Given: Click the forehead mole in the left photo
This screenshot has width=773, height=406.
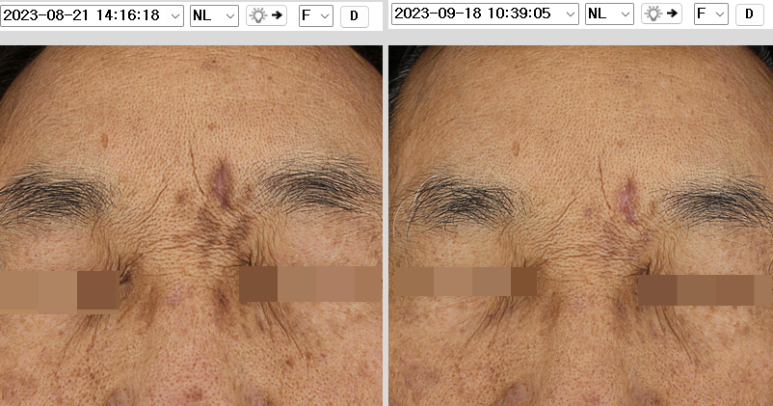Looking at the screenshot, I should pos(105,139).
